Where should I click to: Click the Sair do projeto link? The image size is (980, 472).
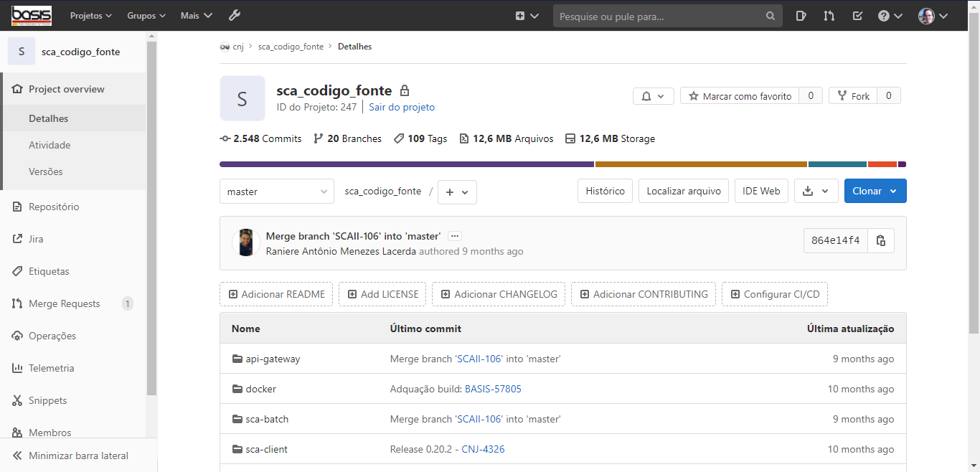pos(401,107)
